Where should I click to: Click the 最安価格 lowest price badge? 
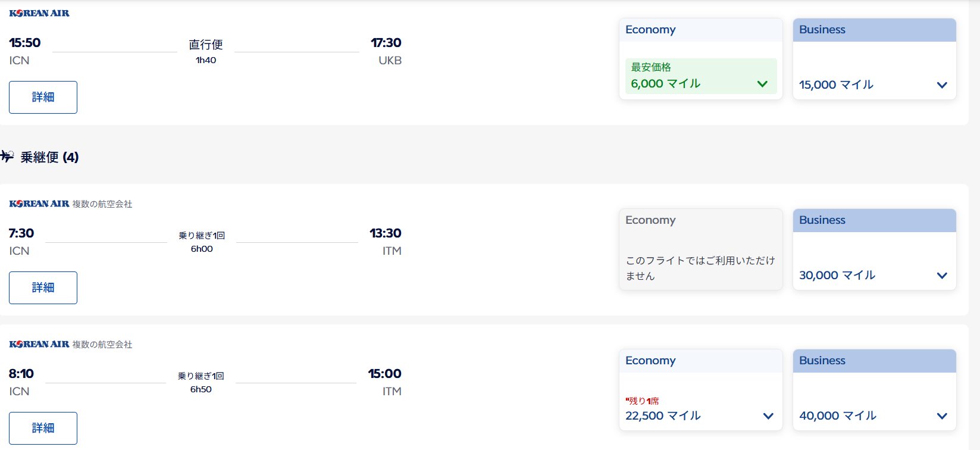click(x=651, y=67)
